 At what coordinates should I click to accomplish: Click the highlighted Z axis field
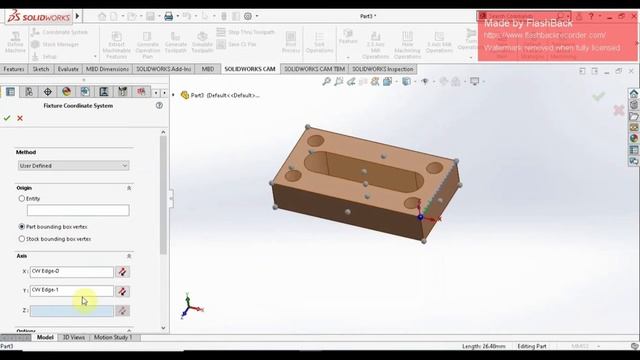coord(71,311)
